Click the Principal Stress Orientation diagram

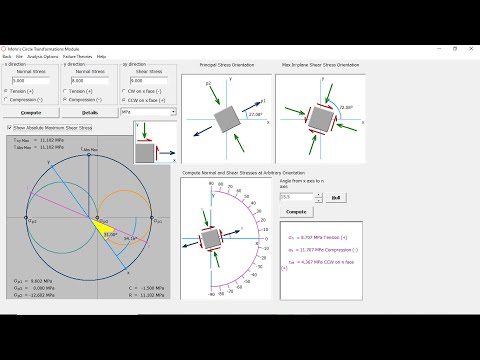[x=226, y=119]
